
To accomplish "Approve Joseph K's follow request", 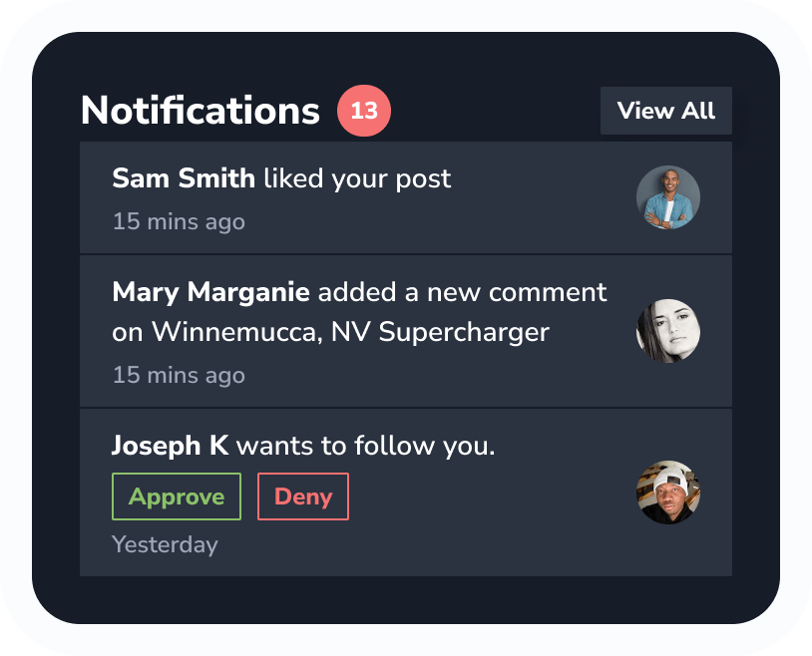I will [x=177, y=496].
